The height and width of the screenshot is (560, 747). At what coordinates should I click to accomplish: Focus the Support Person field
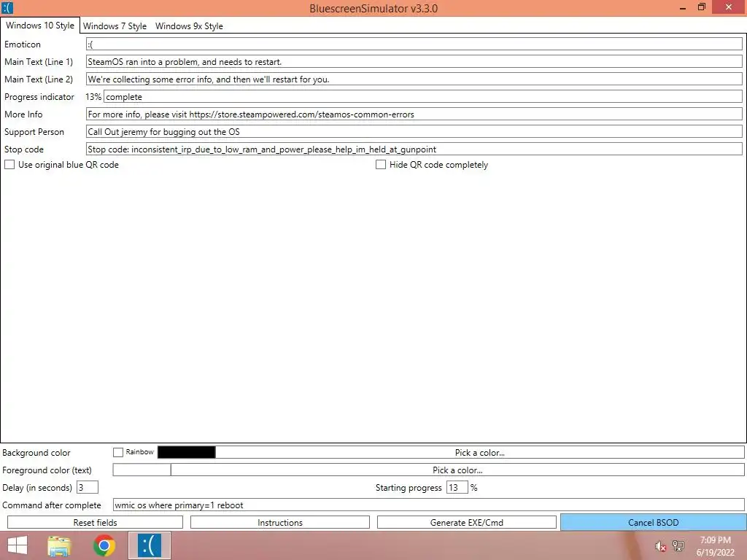pyautogui.click(x=414, y=132)
